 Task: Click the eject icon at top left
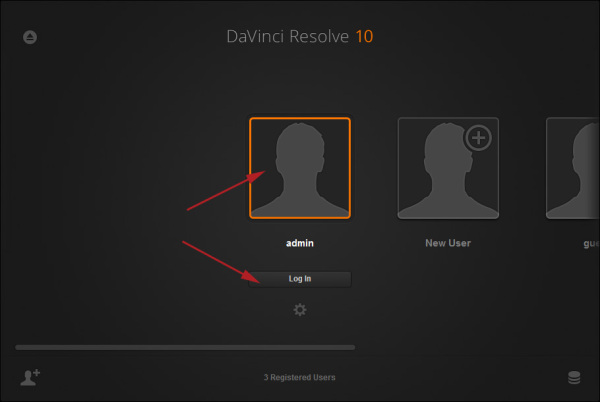(30, 37)
